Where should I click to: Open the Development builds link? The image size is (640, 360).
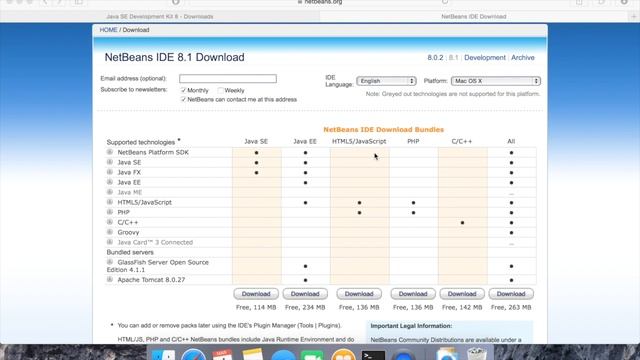tap(485, 58)
